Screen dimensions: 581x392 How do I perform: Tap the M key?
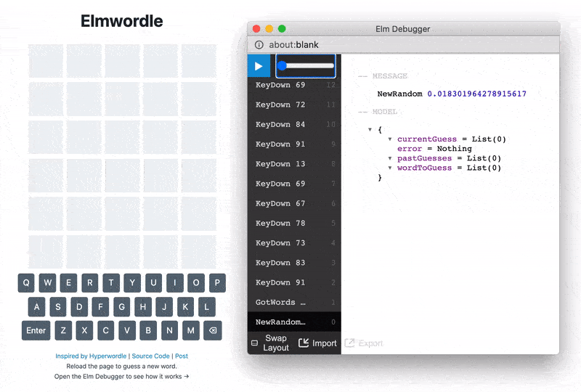pos(191,330)
